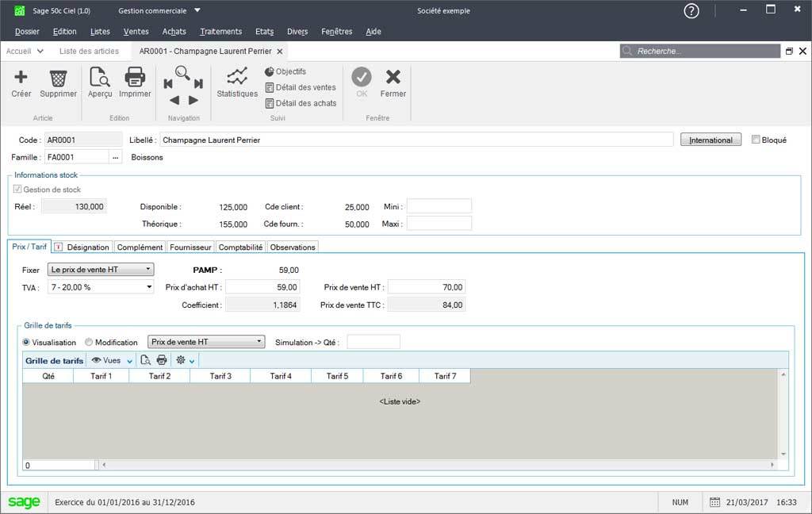Screen dimensions: 812x514
Task: Navigate to the previous article
Action: (174, 100)
